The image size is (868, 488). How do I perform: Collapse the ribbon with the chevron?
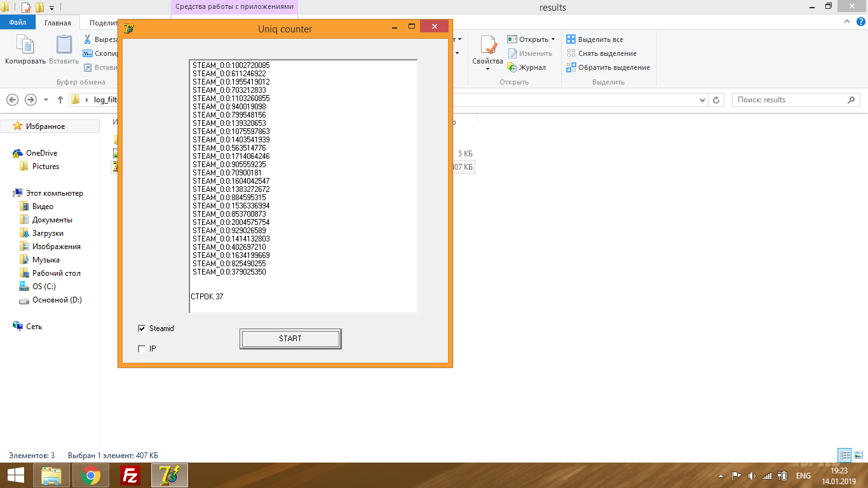point(847,22)
